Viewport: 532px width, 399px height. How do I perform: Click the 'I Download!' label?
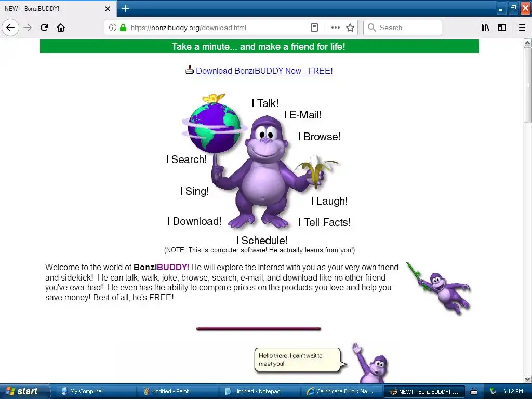[x=194, y=221]
